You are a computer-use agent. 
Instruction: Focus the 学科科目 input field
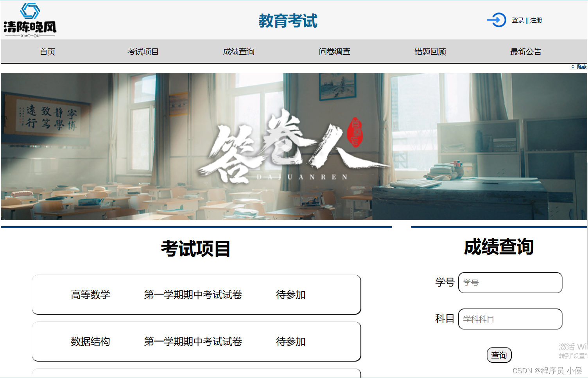[510, 319]
